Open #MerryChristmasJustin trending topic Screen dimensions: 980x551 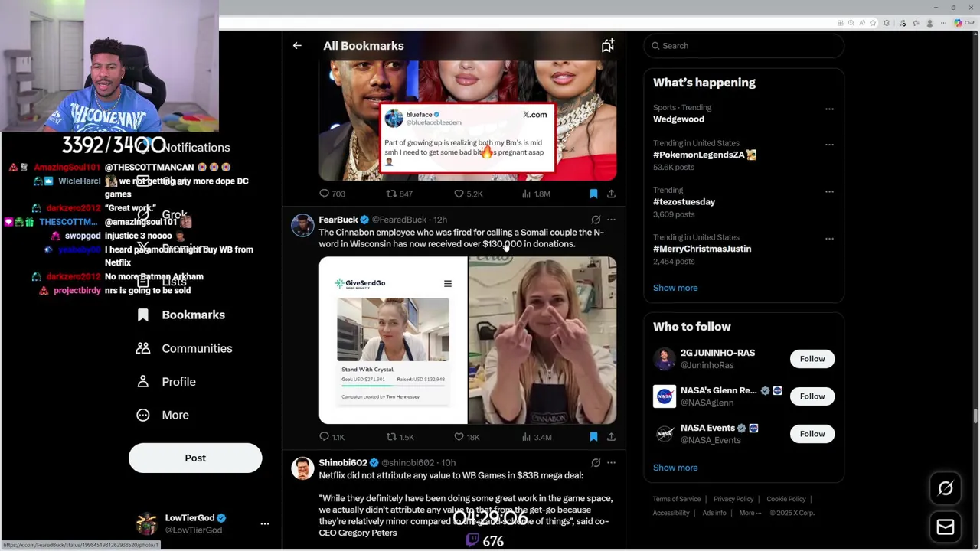tap(702, 249)
